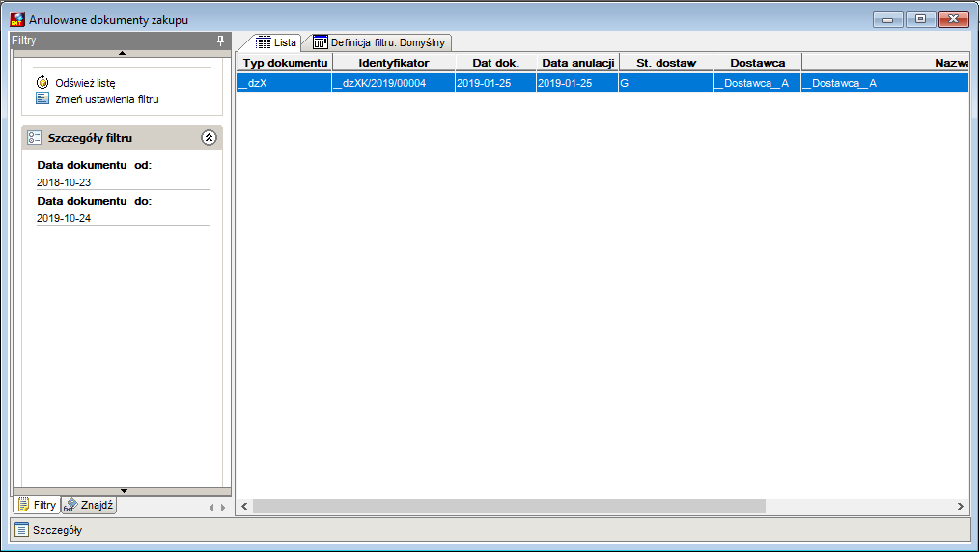980x552 pixels.
Task: Open the Znajdź tab at the bottom
Action: (x=89, y=505)
